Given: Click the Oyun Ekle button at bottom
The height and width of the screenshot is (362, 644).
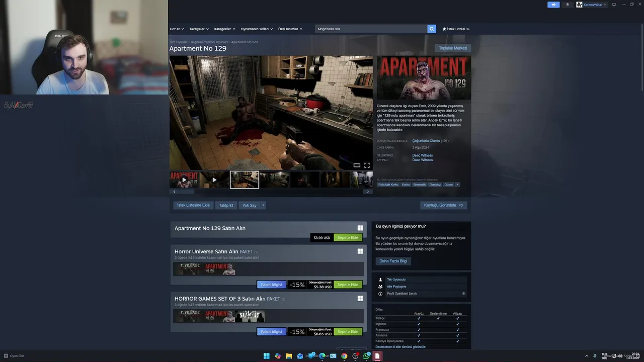Looking at the screenshot, I should [x=14, y=356].
